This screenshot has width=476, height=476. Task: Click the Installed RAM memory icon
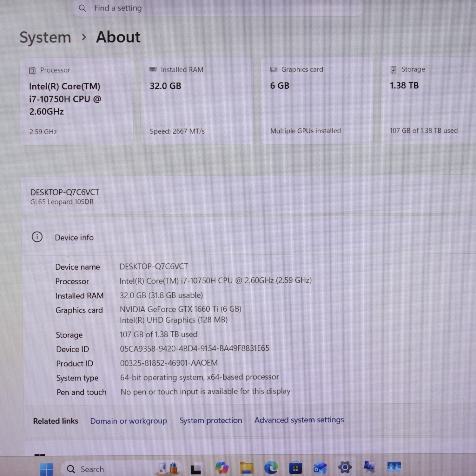[153, 69]
